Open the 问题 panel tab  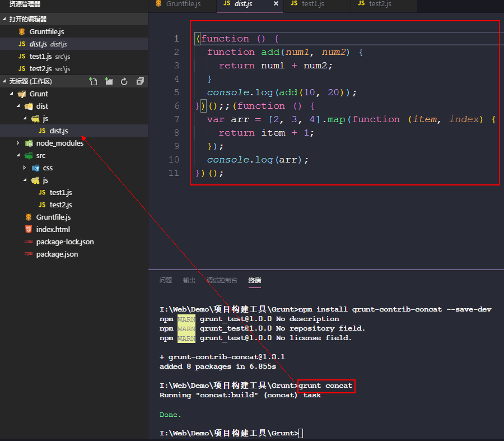click(x=166, y=280)
